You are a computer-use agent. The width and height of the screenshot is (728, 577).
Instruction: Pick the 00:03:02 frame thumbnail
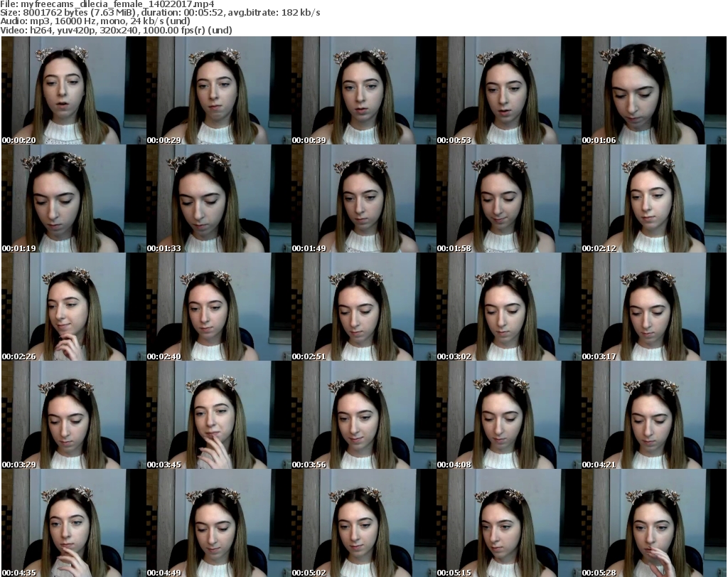pos(508,307)
